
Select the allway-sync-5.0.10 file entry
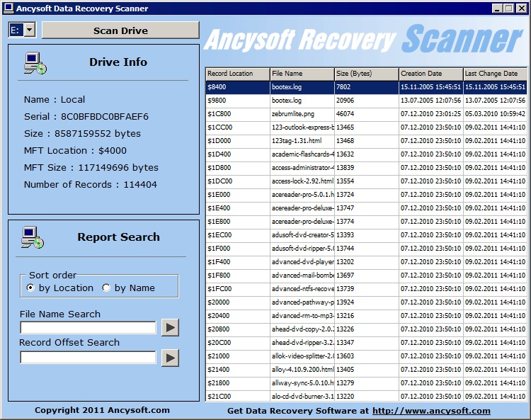(302, 382)
